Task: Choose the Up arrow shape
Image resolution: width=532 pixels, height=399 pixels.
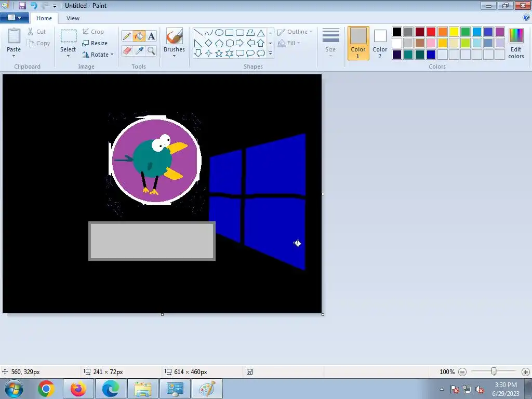Action: pos(261,43)
